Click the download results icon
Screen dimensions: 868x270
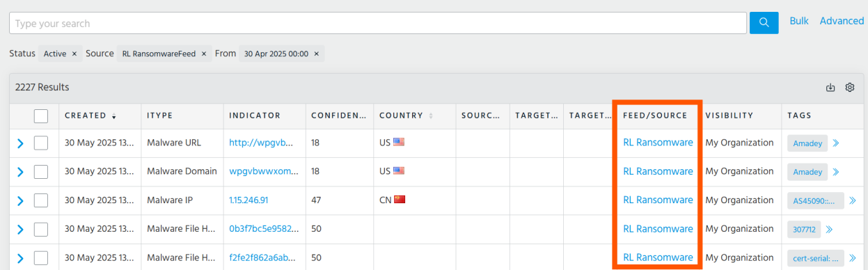[x=830, y=88]
